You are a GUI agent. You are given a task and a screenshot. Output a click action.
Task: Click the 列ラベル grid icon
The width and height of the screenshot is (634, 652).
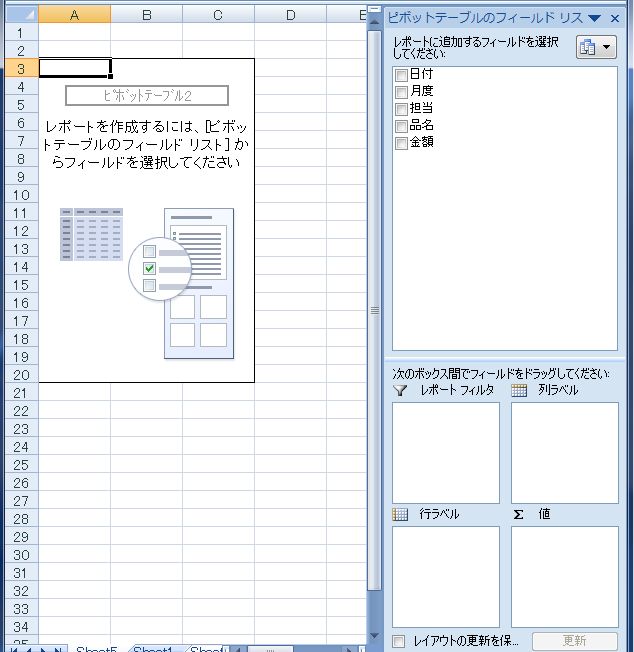pyautogui.click(x=519, y=391)
